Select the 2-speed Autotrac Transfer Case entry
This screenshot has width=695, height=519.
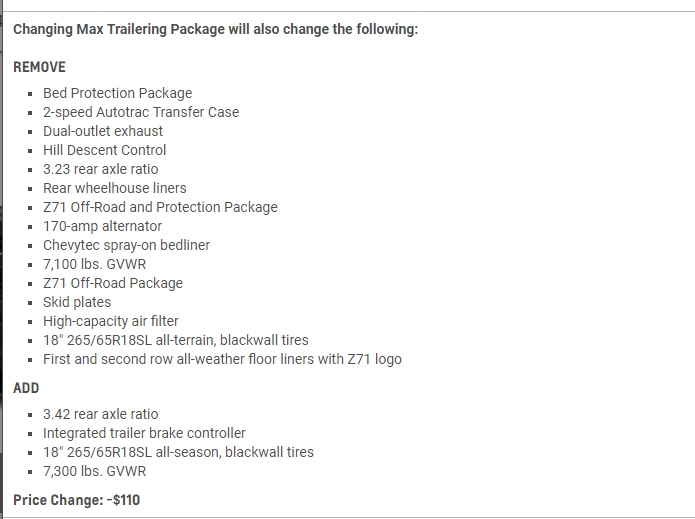pos(141,112)
